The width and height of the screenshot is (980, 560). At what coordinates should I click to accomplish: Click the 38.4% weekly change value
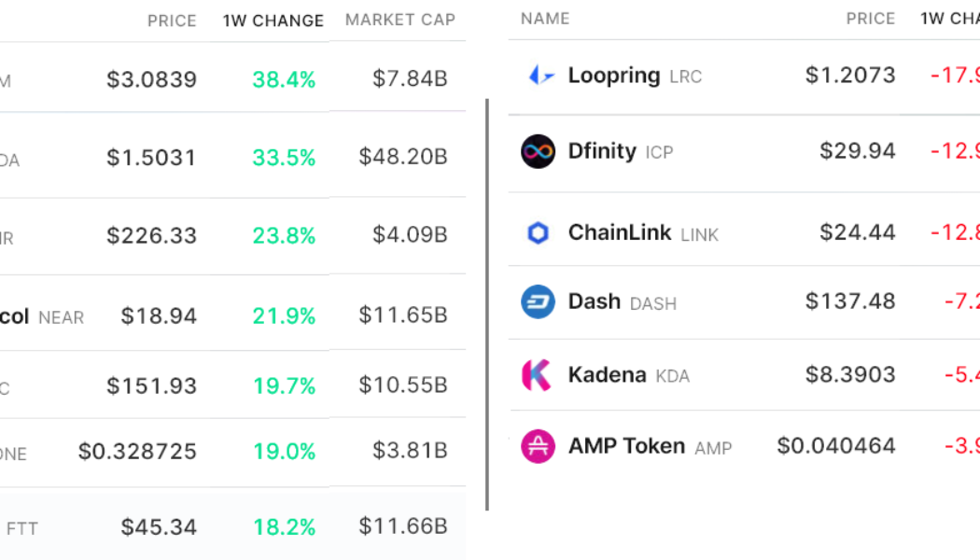tap(284, 80)
